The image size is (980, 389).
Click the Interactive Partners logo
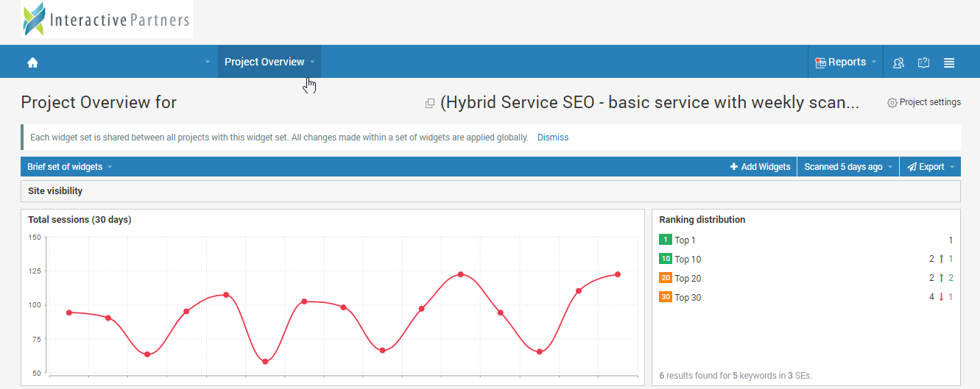(107, 20)
